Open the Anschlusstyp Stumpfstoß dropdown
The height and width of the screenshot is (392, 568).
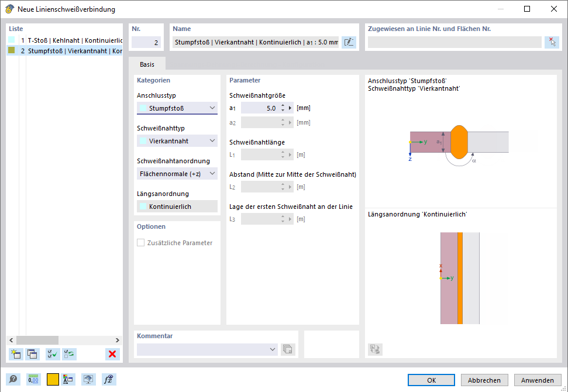177,108
